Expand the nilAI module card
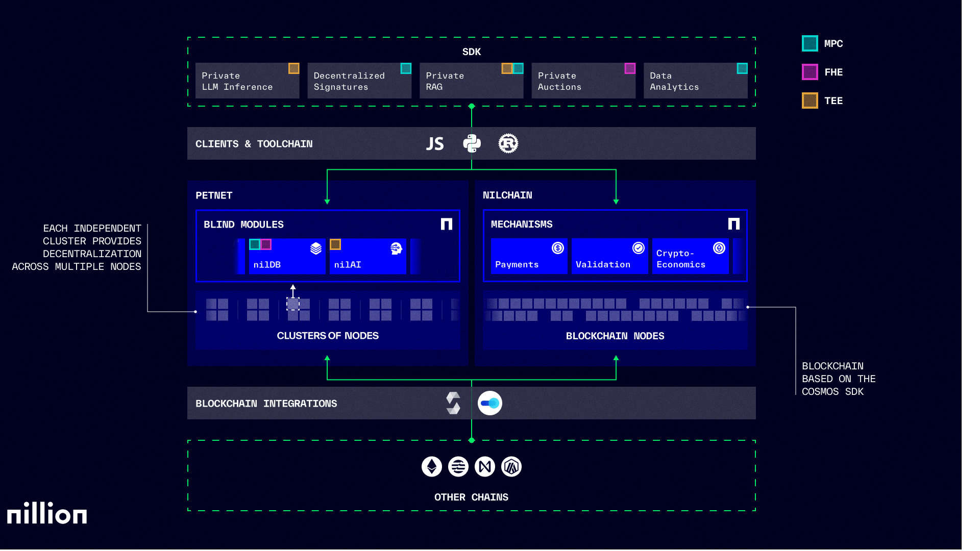980x551 pixels. pyautogui.click(x=367, y=257)
